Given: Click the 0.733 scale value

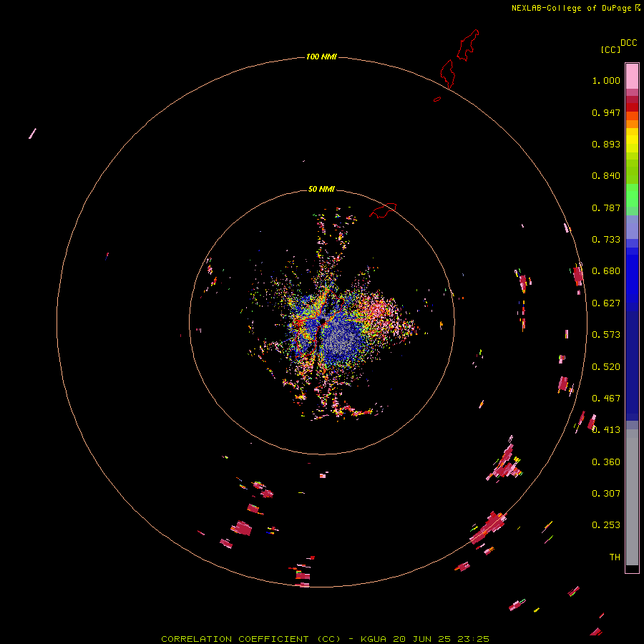Looking at the screenshot, I should pos(606,240).
